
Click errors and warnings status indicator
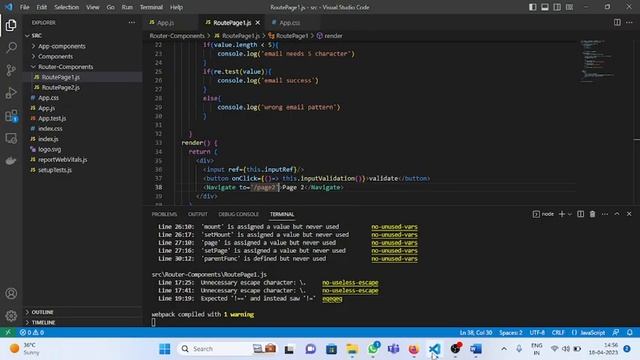(32, 332)
